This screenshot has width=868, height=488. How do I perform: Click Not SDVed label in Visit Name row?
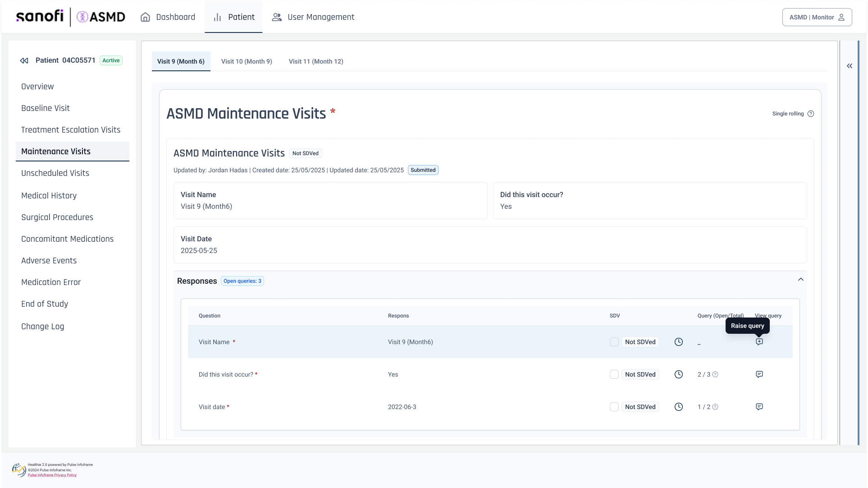[640, 342]
